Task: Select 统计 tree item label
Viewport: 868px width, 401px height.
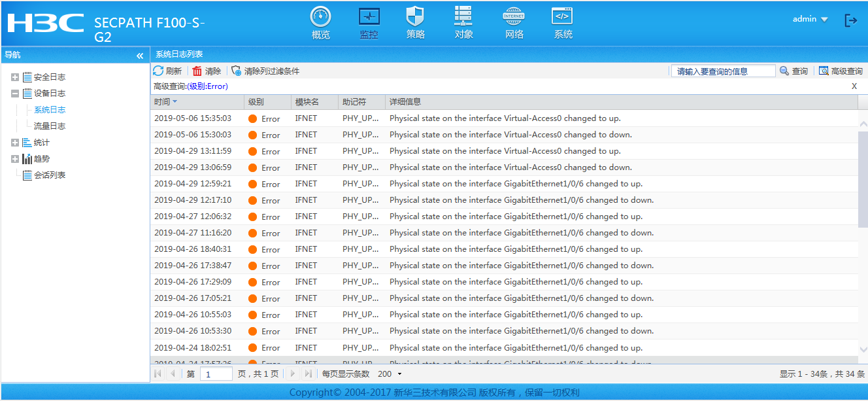Action: [42, 143]
